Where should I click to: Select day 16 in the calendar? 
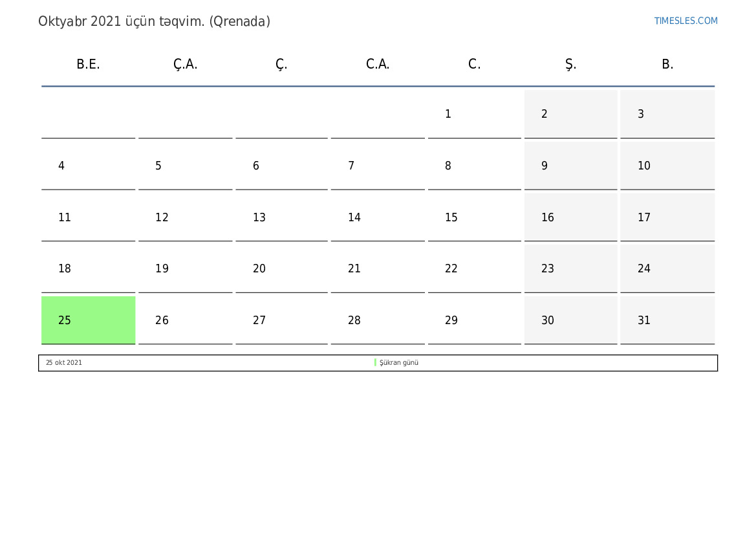pos(571,217)
